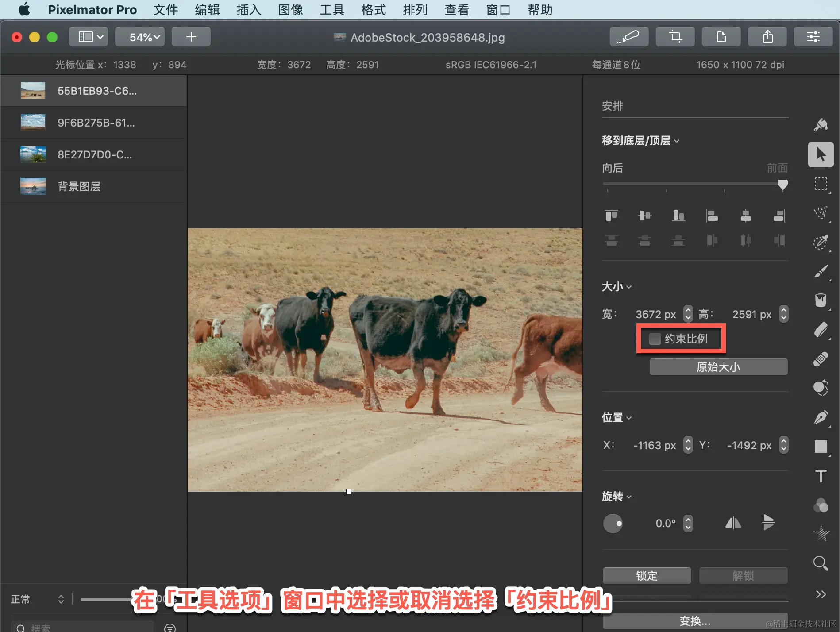The height and width of the screenshot is (632, 840).
Task: Flip layer vertically
Action: click(x=769, y=523)
